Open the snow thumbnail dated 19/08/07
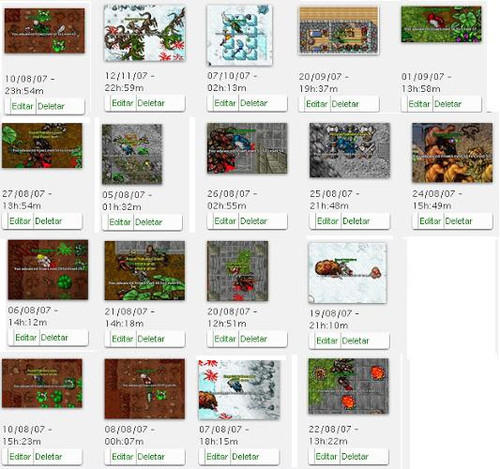Viewport: 500px width, 469px height. coord(348,273)
